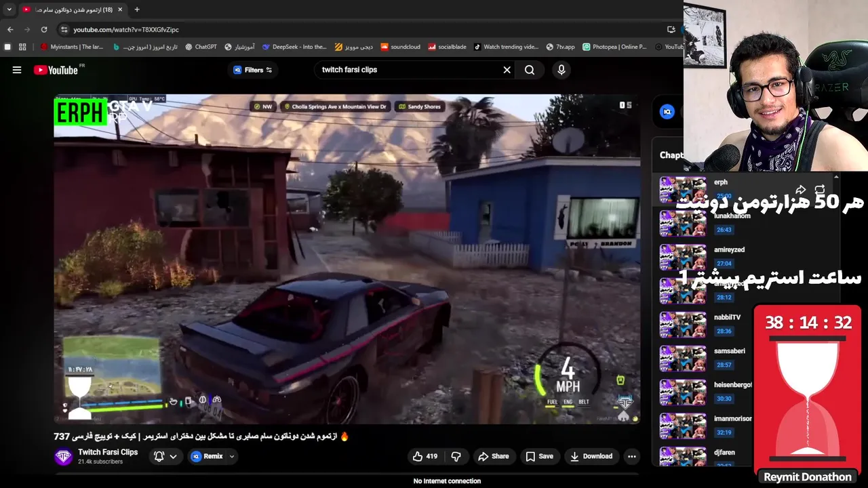Open the apps grid icon in bookmarks bar
868x488 pixels.
click(x=22, y=47)
